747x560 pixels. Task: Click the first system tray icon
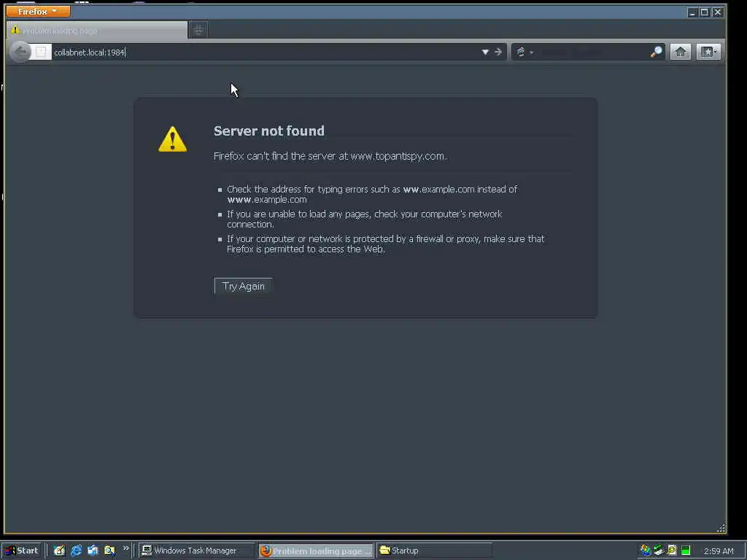pyautogui.click(x=646, y=551)
